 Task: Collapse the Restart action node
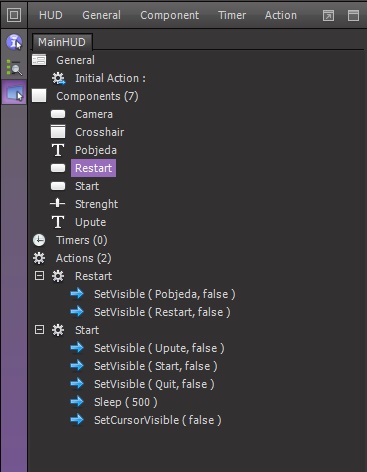[39, 276]
